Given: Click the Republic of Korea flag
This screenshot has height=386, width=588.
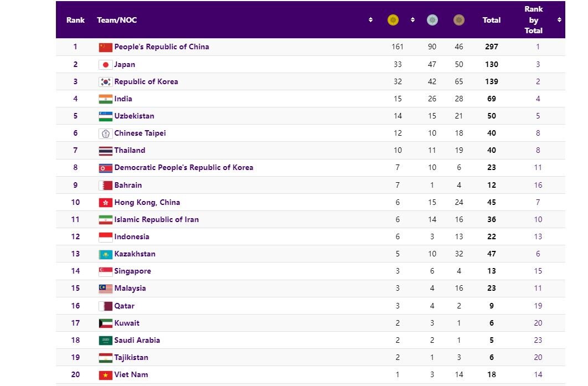Looking at the screenshot, I should [105, 81].
